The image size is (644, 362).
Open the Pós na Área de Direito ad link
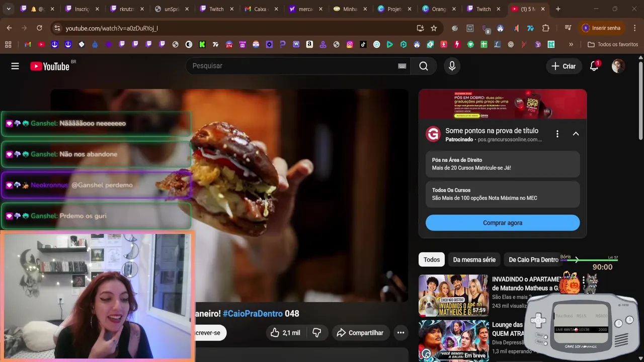[x=503, y=164]
